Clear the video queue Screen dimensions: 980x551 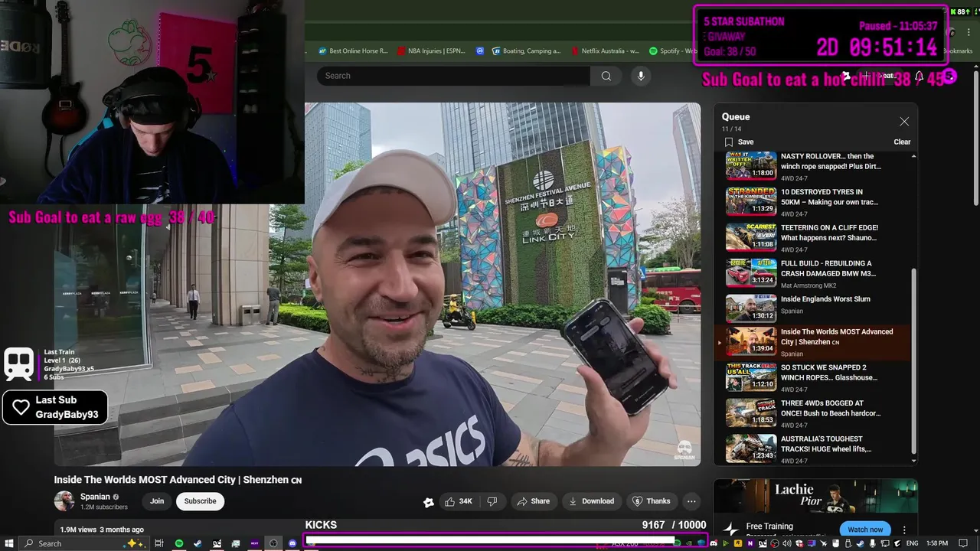pyautogui.click(x=902, y=142)
